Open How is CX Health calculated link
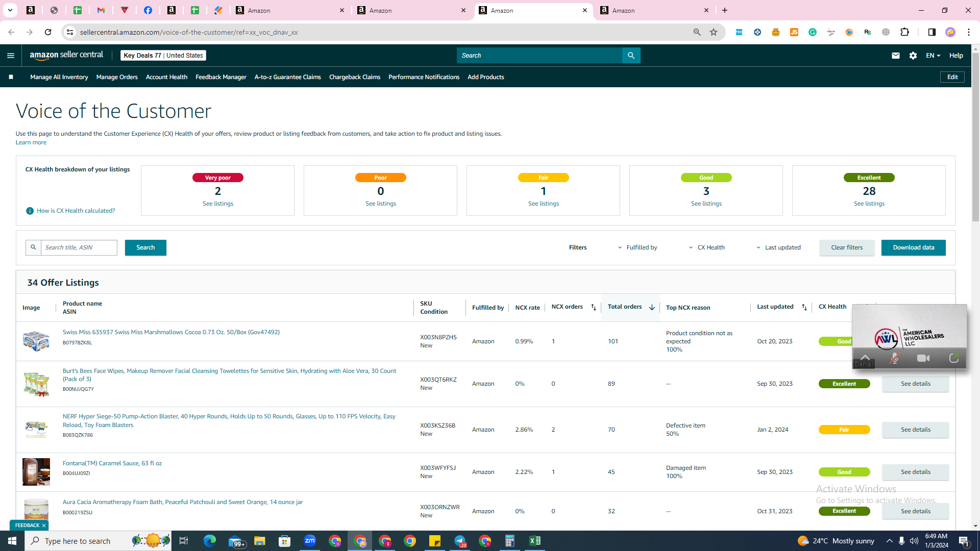Image resolution: width=980 pixels, height=551 pixels. [76, 211]
